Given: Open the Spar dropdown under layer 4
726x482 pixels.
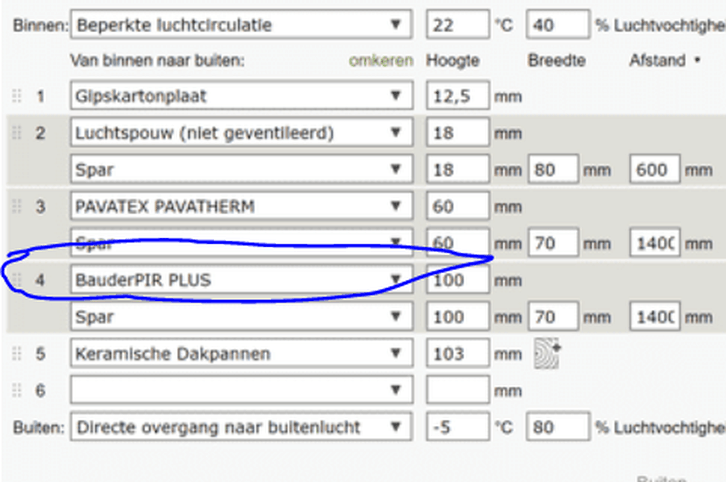Looking at the screenshot, I should pos(241,317).
